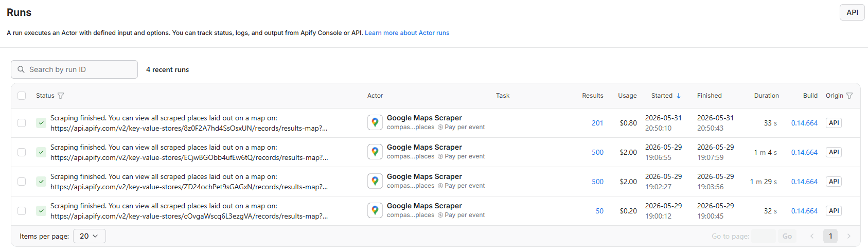The width and height of the screenshot is (868, 252).
Task: Click Google Maps icon in 19:02:27 run row
Action: click(375, 181)
